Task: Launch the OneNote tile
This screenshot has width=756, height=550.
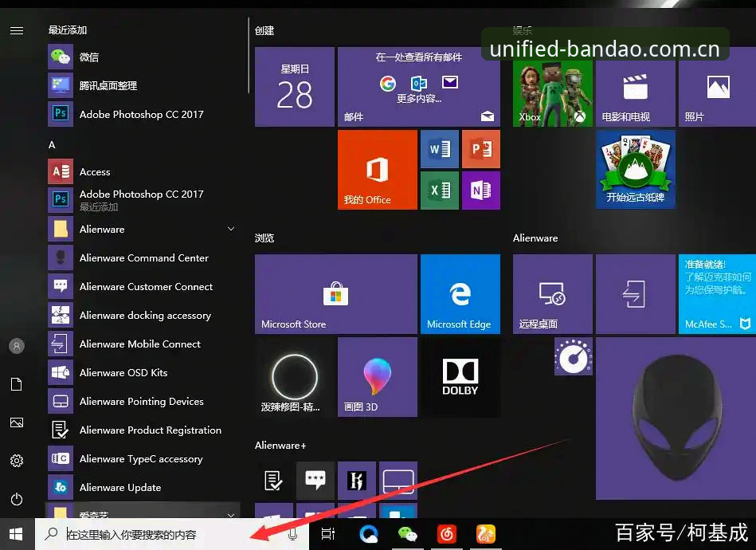Action: pos(481,191)
